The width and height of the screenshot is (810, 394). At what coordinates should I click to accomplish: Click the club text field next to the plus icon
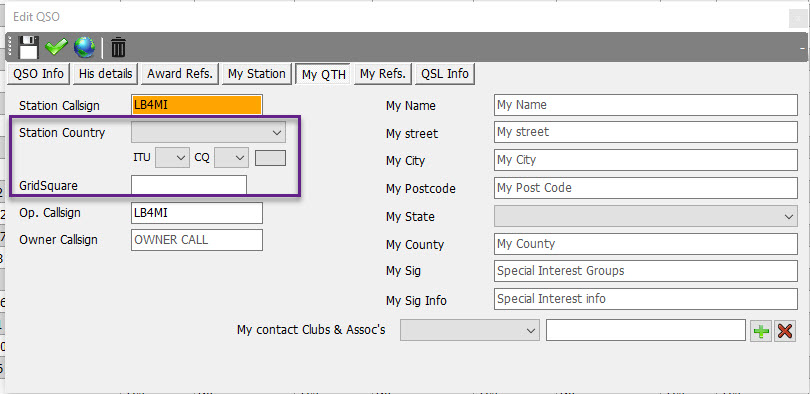tap(646, 330)
